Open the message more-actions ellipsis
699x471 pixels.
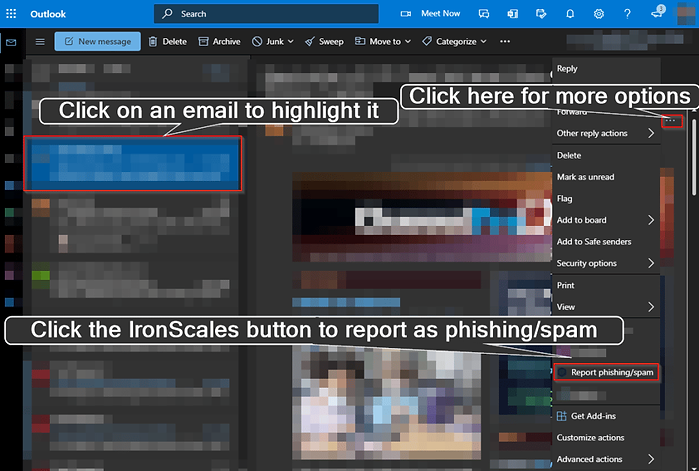(672, 121)
